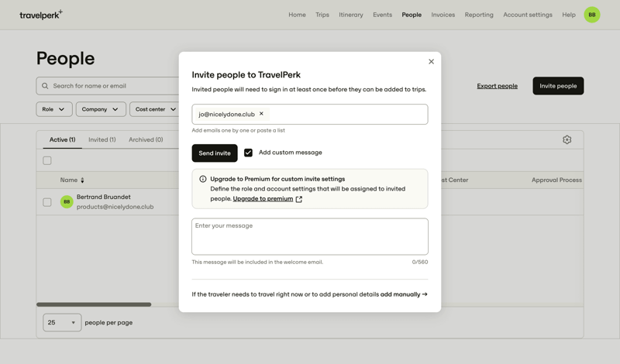Uncheck Add custom message checkbox

248,153
